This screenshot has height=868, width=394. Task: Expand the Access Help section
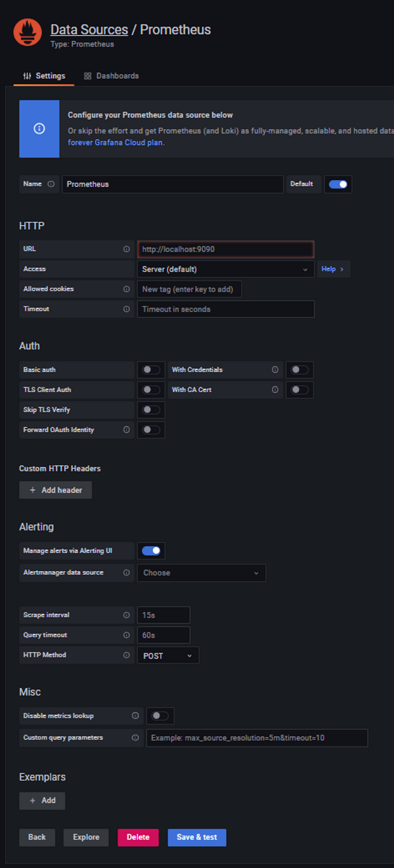coord(333,269)
